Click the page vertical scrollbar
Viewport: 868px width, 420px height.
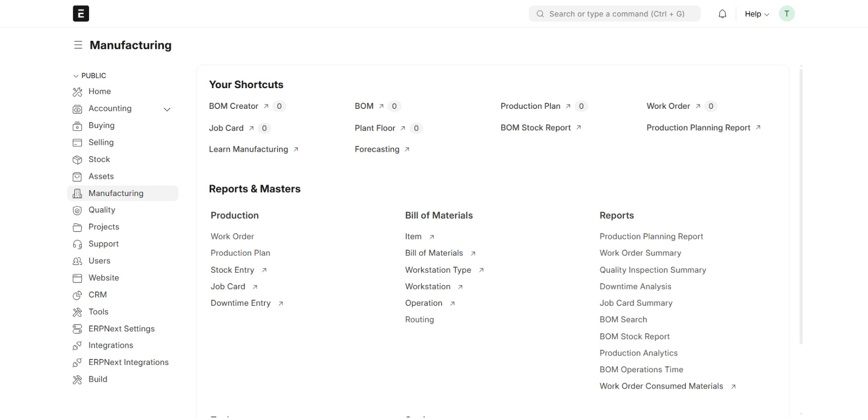[x=801, y=207]
